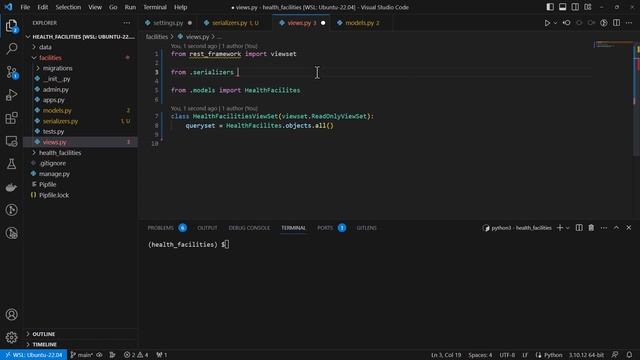Switch to models.py editor tab
The image size is (640, 360).
pyautogui.click(x=362, y=23)
